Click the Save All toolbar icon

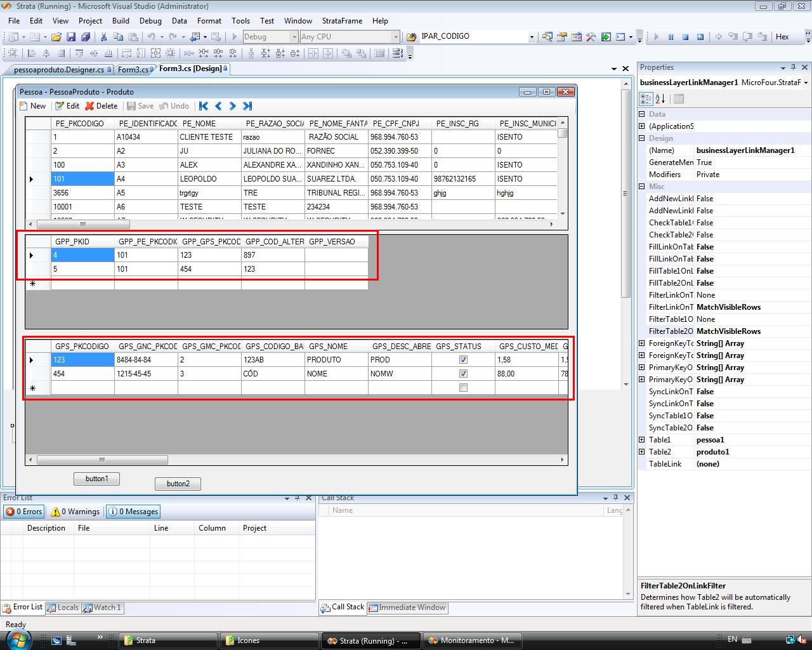(85, 37)
